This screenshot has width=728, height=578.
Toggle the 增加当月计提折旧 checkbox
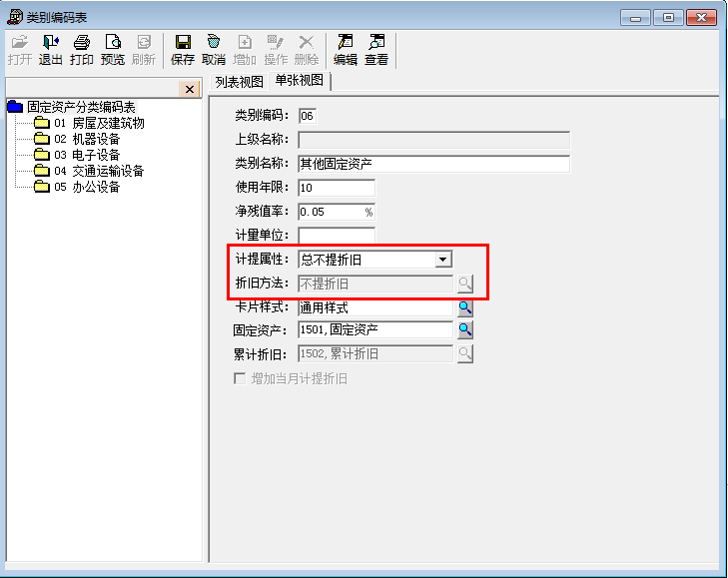point(240,378)
